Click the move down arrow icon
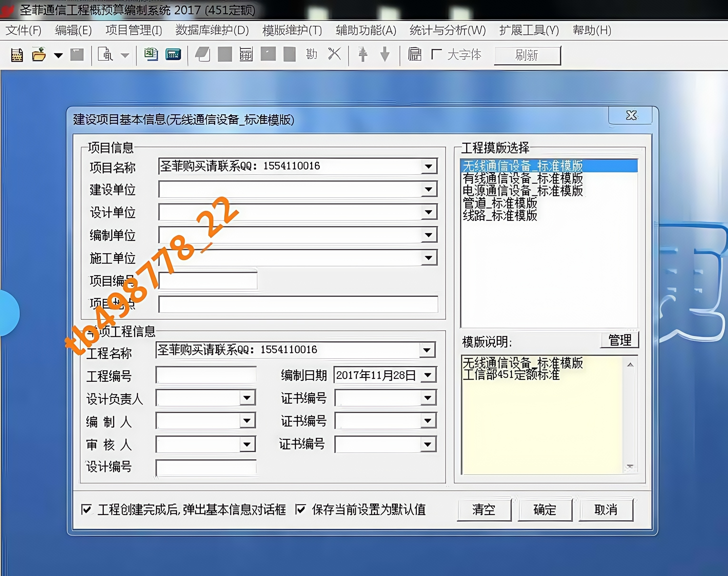Image resolution: width=728 pixels, height=576 pixels. [x=384, y=54]
